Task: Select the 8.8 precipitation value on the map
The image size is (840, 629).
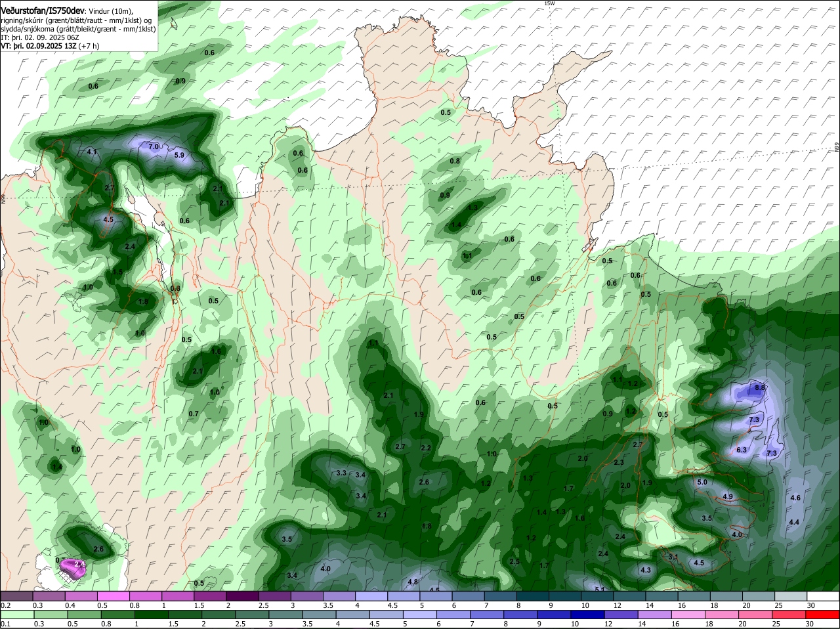Action: pyautogui.click(x=760, y=387)
